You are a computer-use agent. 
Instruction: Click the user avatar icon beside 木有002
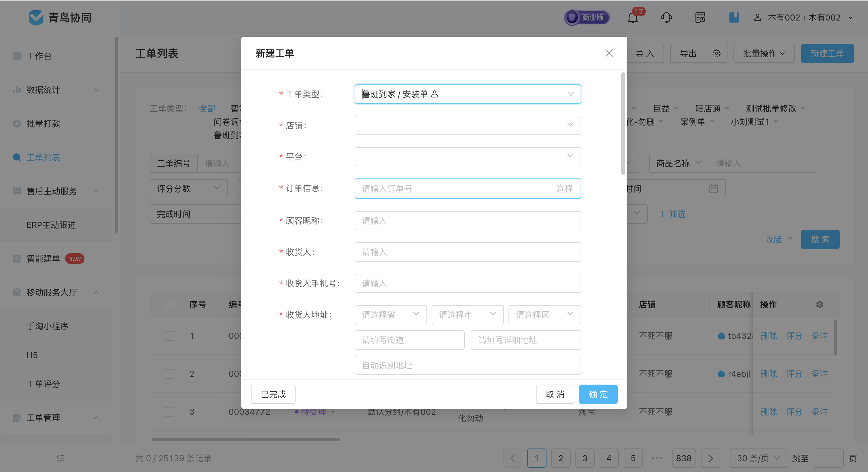757,17
